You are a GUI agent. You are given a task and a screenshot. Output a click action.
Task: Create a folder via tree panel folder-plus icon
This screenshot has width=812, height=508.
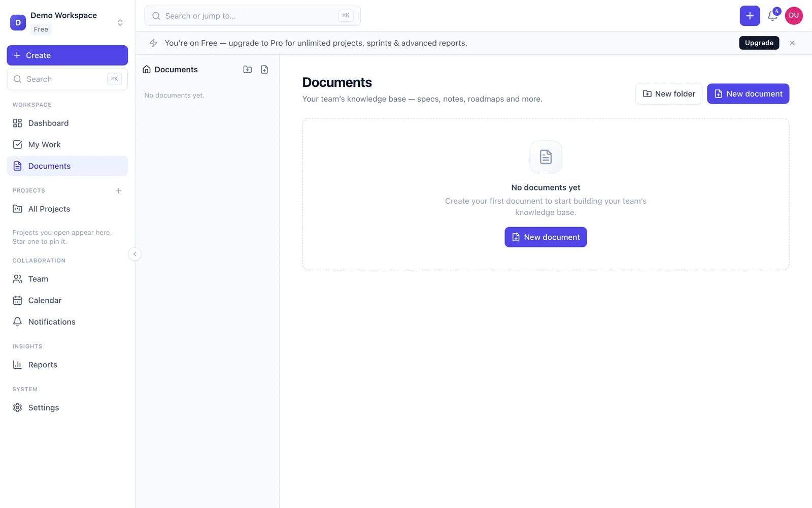[x=248, y=70]
